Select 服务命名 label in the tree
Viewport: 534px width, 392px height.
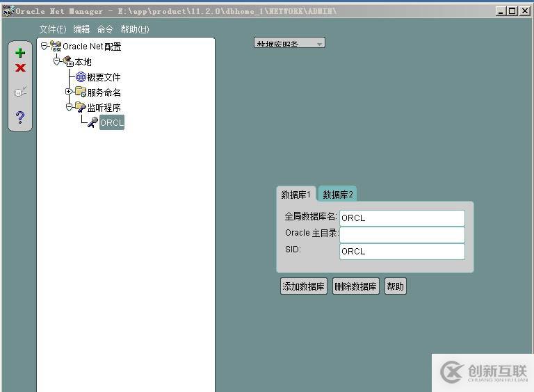(x=104, y=92)
